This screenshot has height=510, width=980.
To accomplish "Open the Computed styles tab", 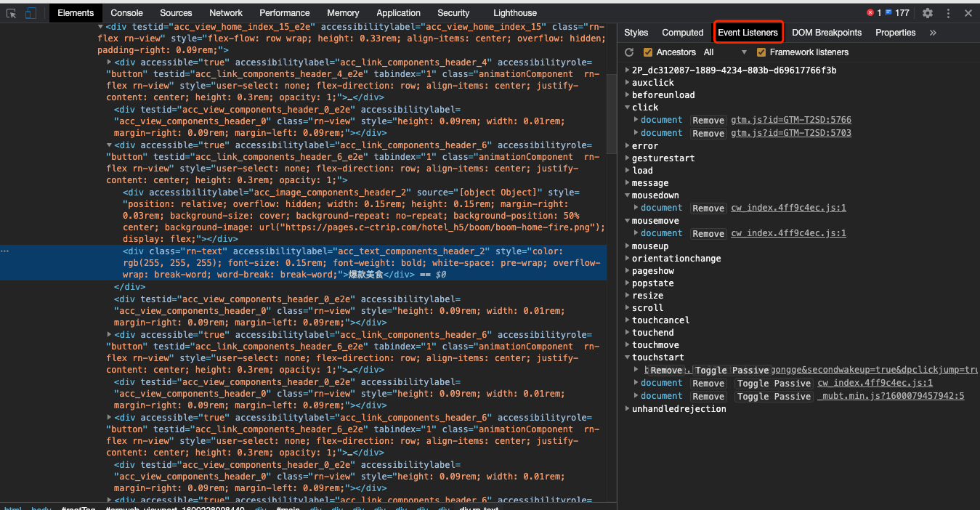I will (x=682, y=32).
